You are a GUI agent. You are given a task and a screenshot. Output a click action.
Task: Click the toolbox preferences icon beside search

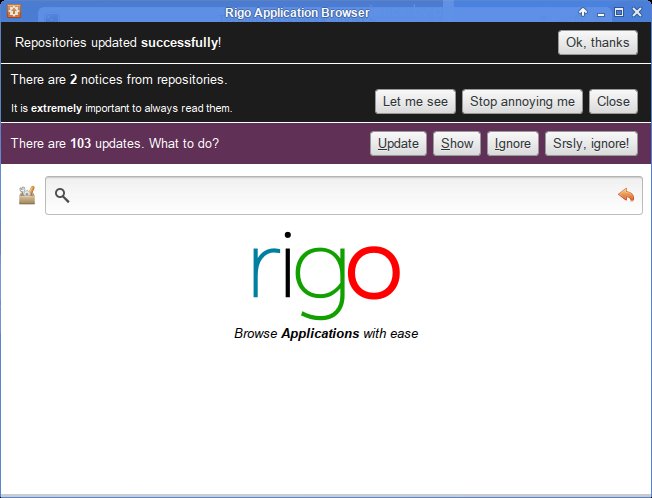(27, 195)
